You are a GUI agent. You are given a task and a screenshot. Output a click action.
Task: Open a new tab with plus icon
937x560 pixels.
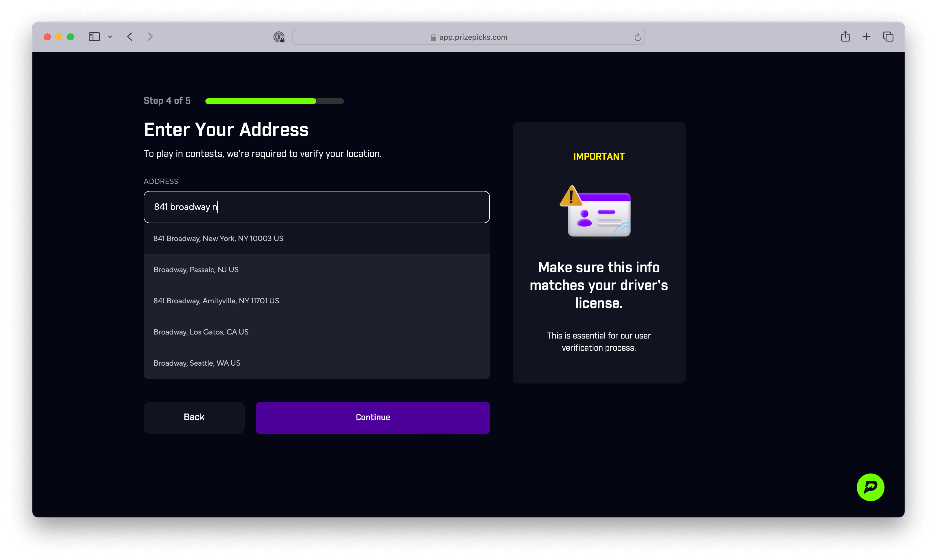[866, 37]
